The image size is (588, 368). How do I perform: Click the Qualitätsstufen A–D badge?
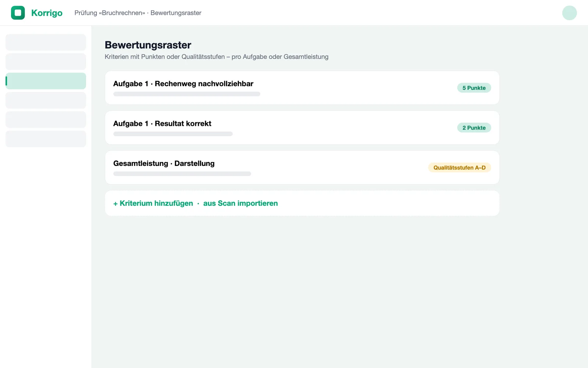point(459,167)
